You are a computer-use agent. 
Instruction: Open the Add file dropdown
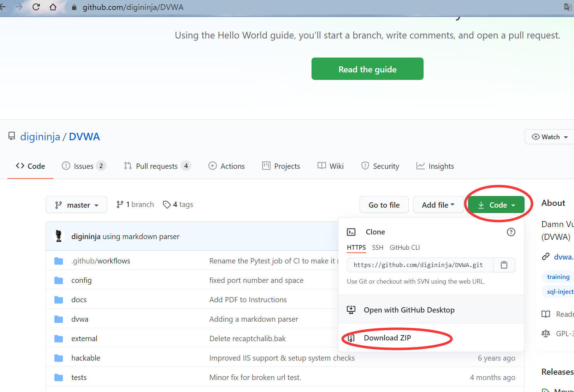pos(438,204)
